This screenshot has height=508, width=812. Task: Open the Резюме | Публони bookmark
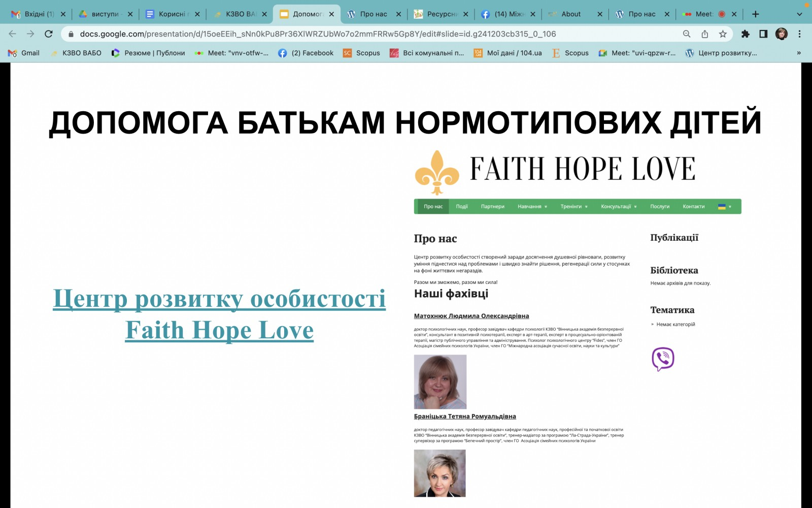(148, 53)
